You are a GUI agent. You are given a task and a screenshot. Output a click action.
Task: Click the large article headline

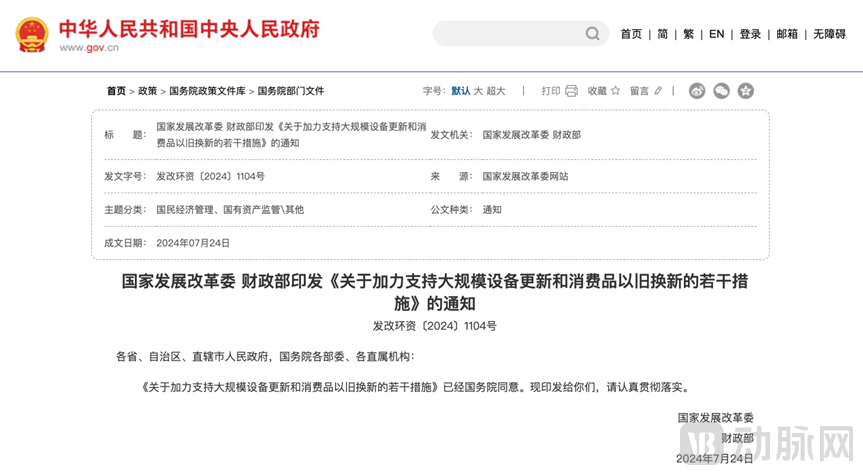click(435, 292)
